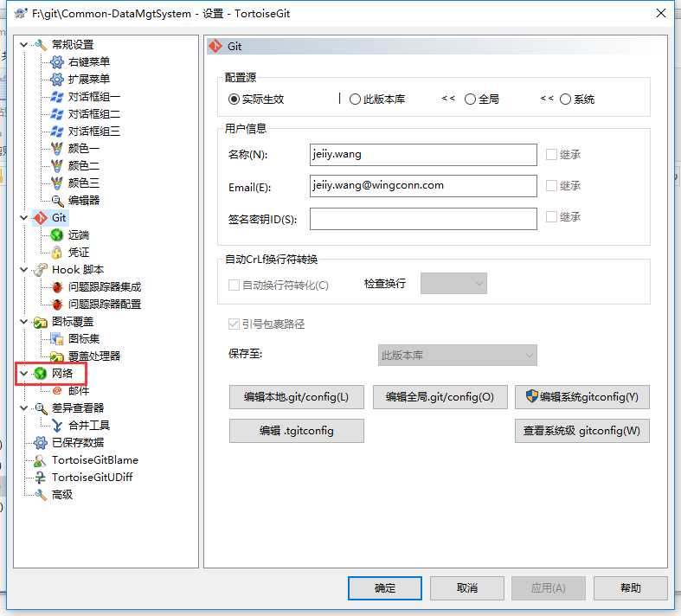This screenshot has height=616, width=681.
Task: Click the 编辑全局.git/config(O) button
Action: [x=440, y=397]
